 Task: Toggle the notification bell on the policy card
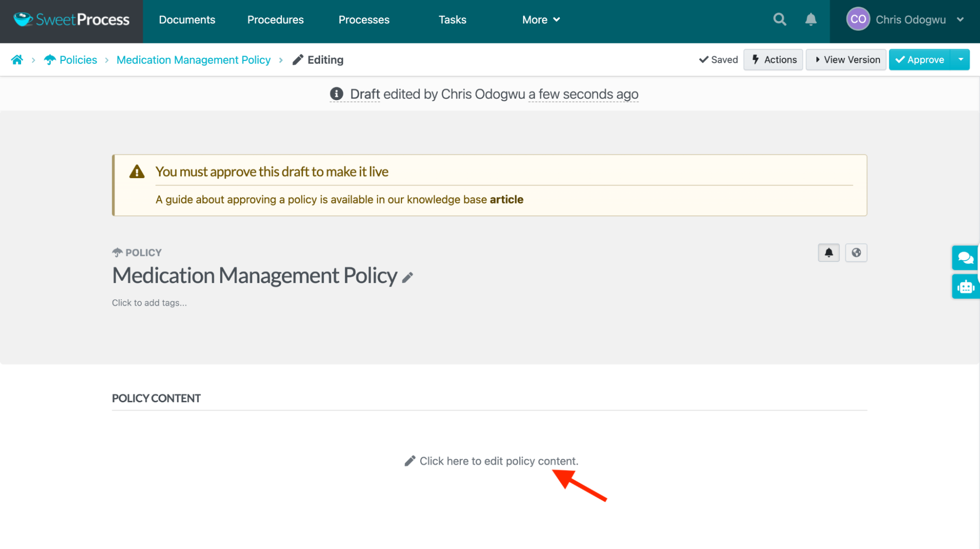(829, 253)
